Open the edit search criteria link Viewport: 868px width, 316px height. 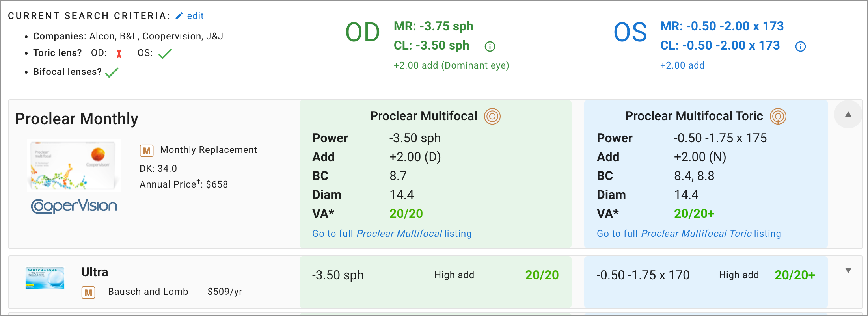point(195,16)
